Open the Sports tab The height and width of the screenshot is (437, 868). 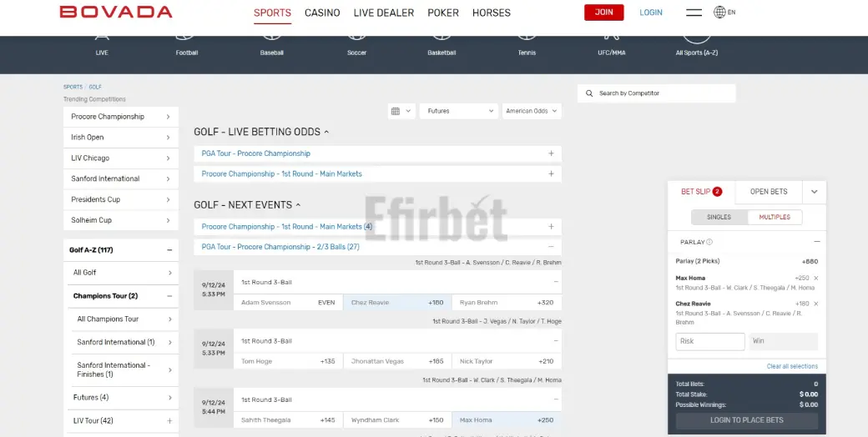(272, 13)
